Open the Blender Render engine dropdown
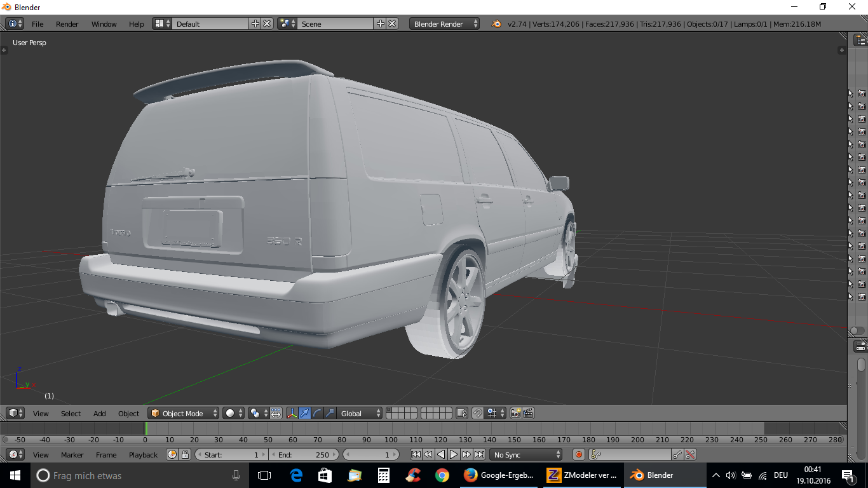 click(x=445, y=24)
